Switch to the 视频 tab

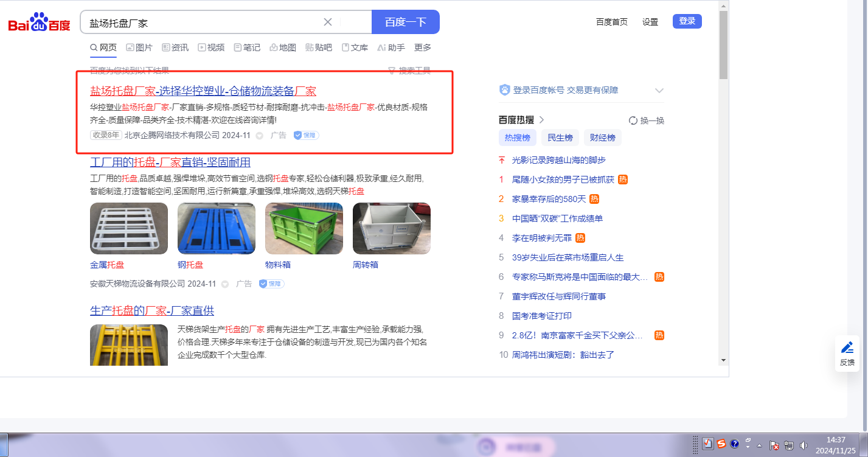pos(211,47)
